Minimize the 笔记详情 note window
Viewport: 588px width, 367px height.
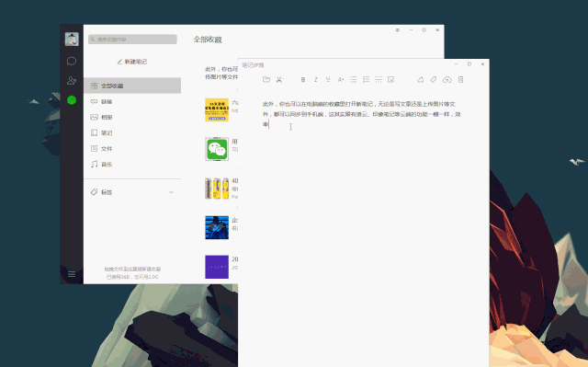coord(456,64)
